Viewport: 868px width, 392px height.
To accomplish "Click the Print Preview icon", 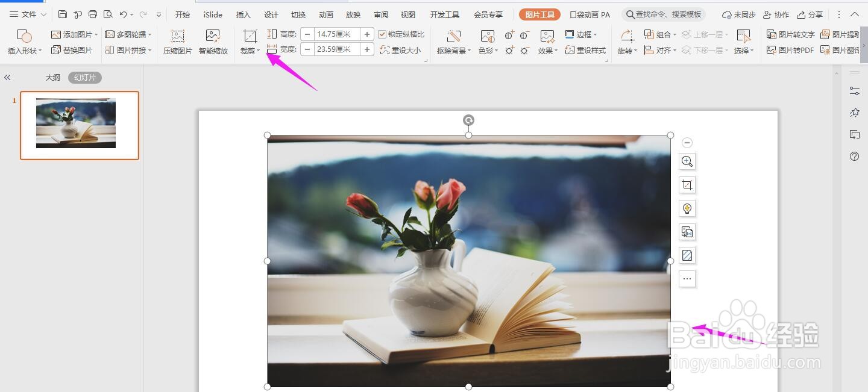I will click(x=108, y=14).
